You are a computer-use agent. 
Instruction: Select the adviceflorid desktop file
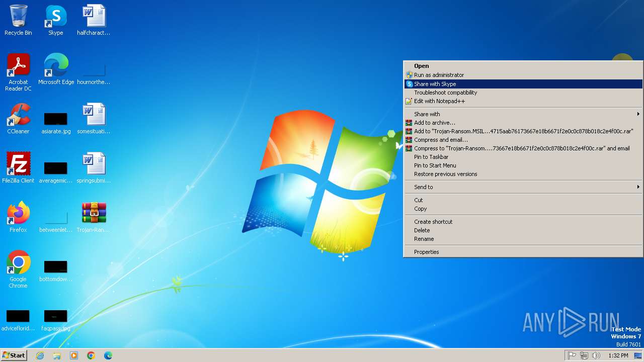18,320
